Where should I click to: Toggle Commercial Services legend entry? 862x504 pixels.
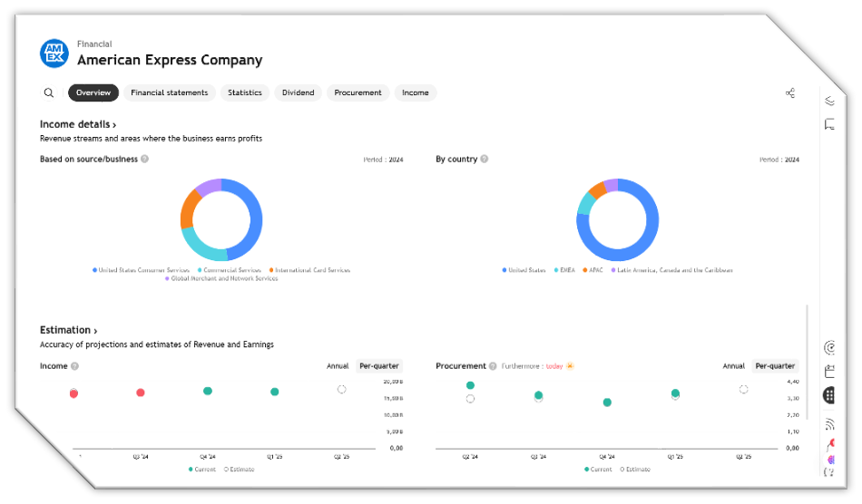230,270
